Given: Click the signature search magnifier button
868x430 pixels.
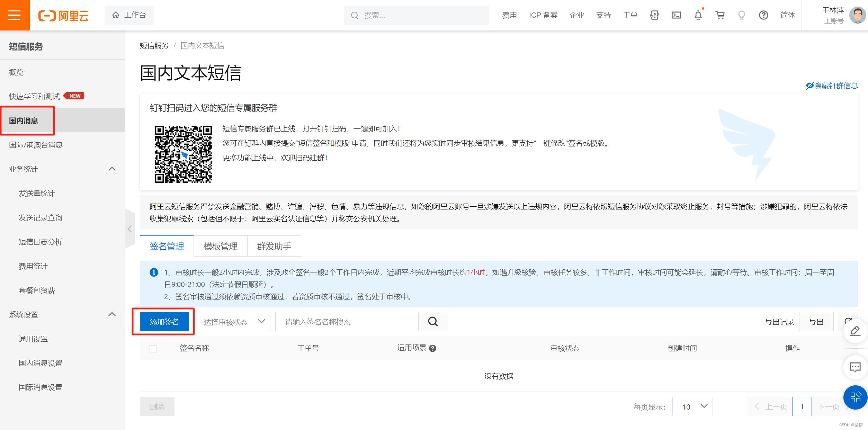Looking at the screenshot, I should [433, 322].
